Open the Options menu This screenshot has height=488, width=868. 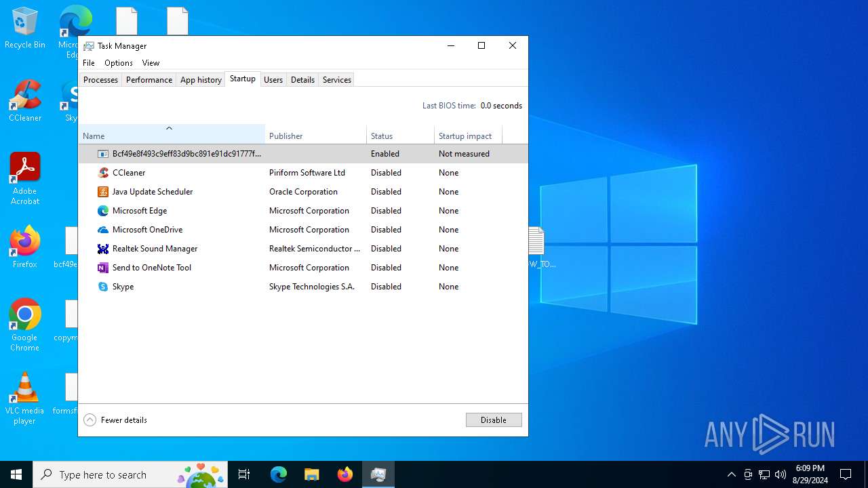tap(119, 63)
